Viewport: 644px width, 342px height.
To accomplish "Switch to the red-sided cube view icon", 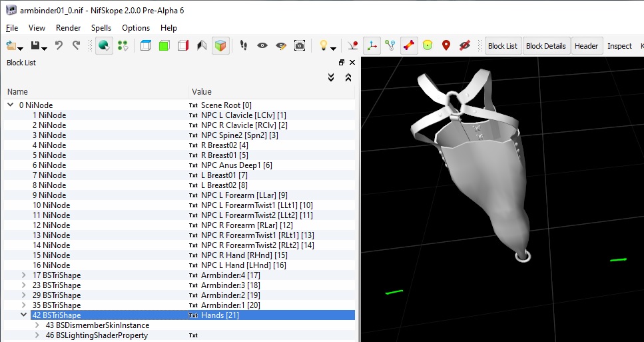I will [x=182, y=45].
